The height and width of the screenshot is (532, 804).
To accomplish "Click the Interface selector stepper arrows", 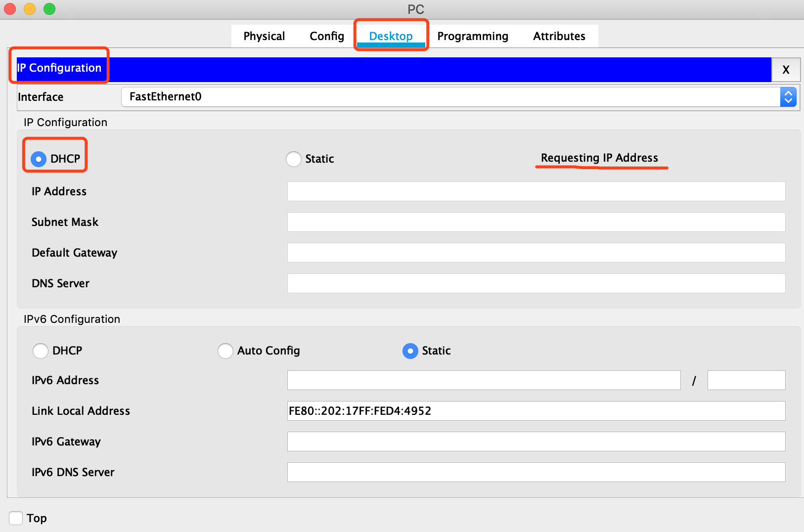I will tap(788, 96).
